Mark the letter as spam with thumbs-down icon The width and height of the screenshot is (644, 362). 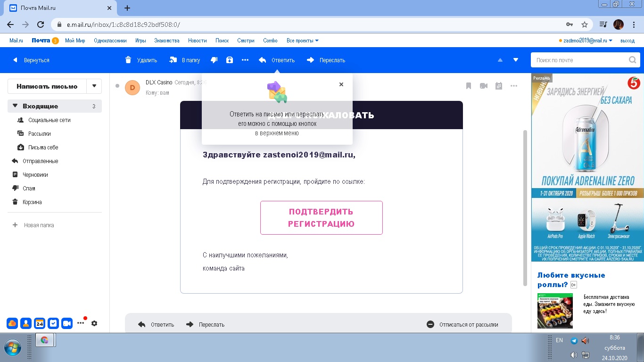click(x=214, y=60)
